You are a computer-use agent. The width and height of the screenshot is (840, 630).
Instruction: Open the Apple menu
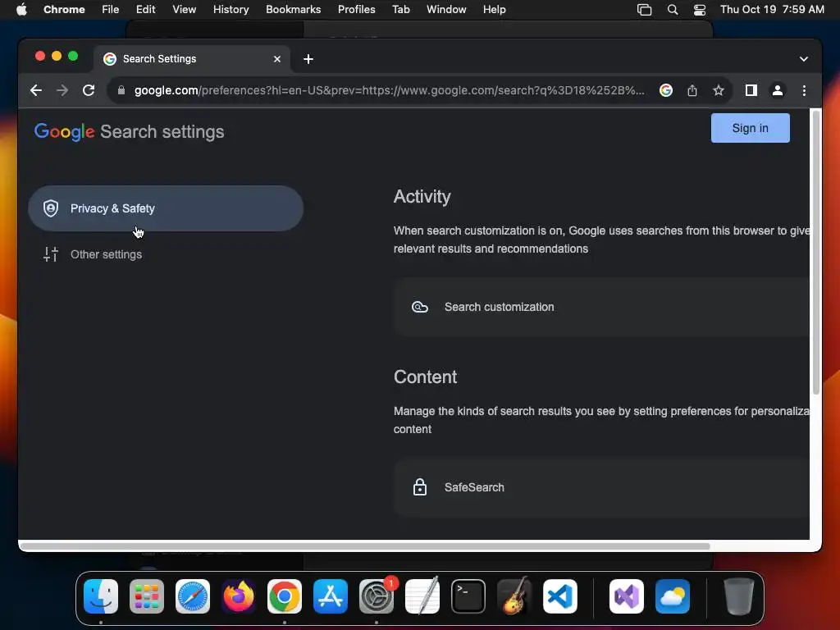click(21, 10)
